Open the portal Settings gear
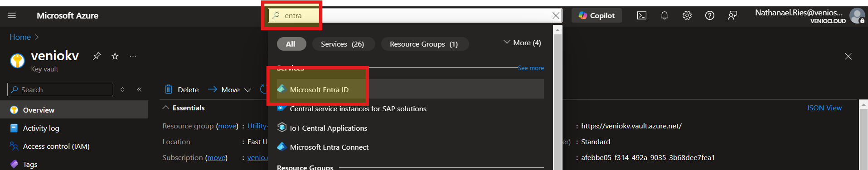The image size is (868, 170). [x=687, y=15]
